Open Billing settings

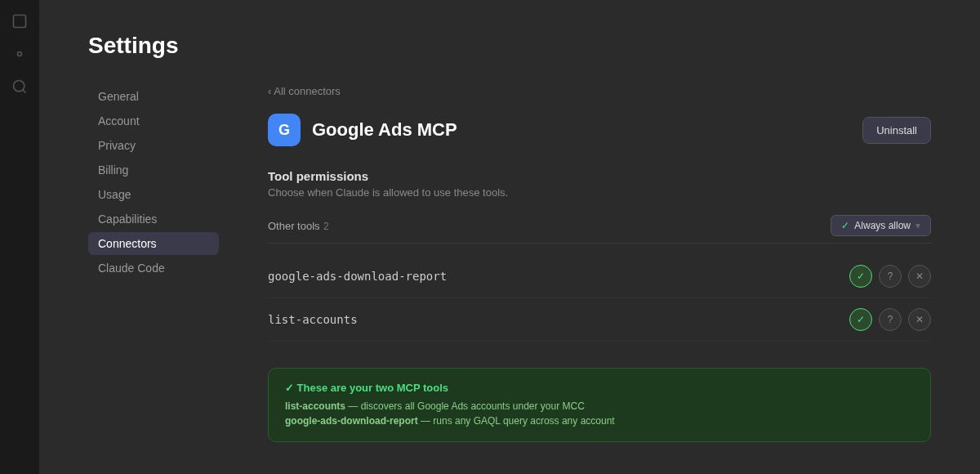(154, 170)
